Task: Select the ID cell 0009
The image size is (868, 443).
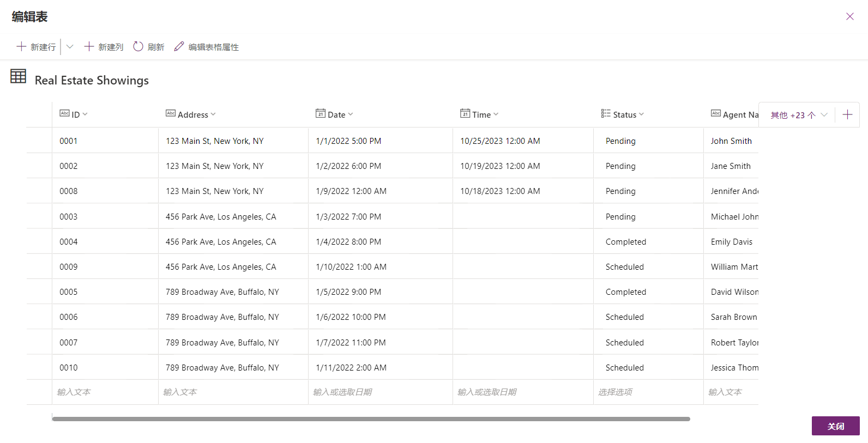Action: (x=105, y=266)
